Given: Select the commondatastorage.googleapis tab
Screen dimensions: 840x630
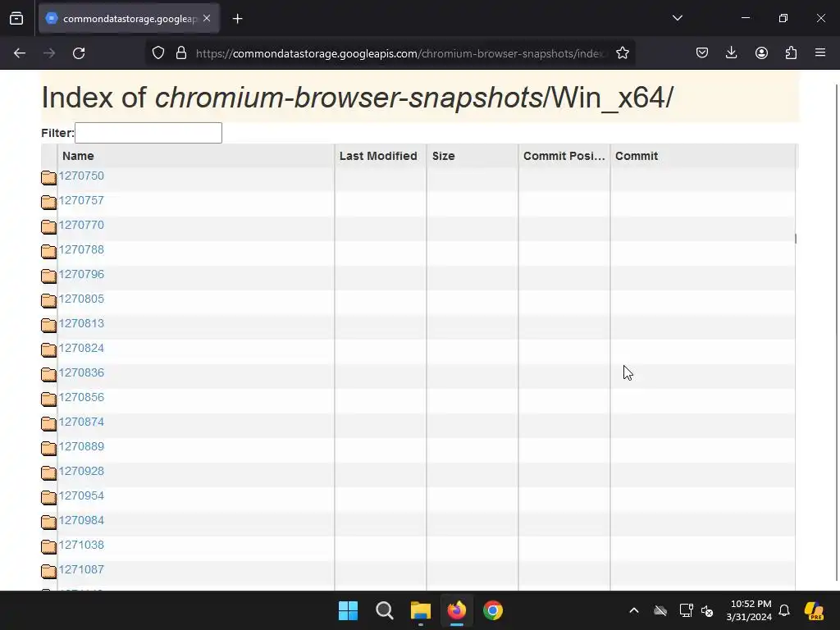Looking at the screenshot, I should (x=129, y=18).
